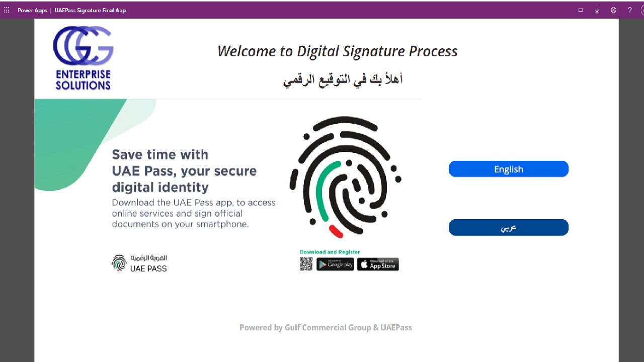Click the QR code image
Image resolution: width=644 pixels, height=362 pixels.
306,264
